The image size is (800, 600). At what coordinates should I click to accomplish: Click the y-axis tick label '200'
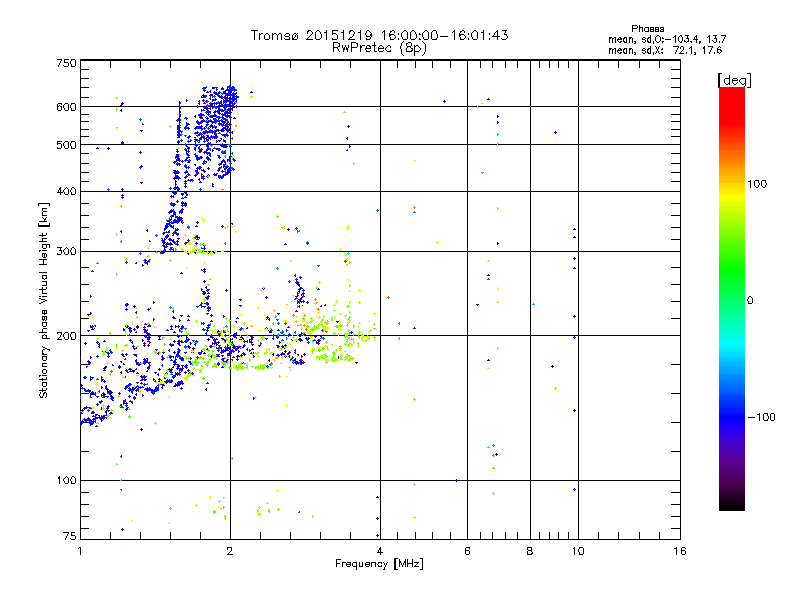[66, 336]
